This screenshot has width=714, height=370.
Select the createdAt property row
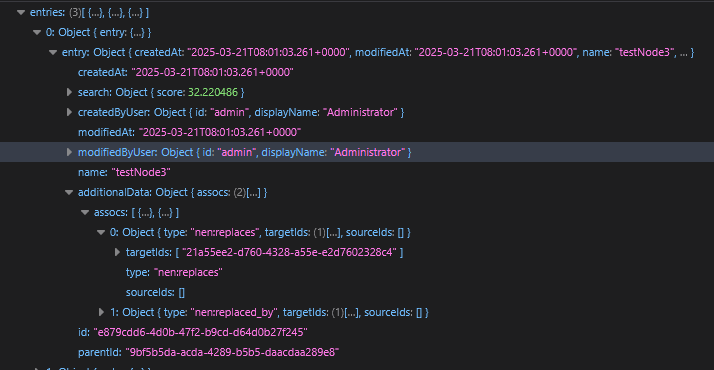point(357,72)
